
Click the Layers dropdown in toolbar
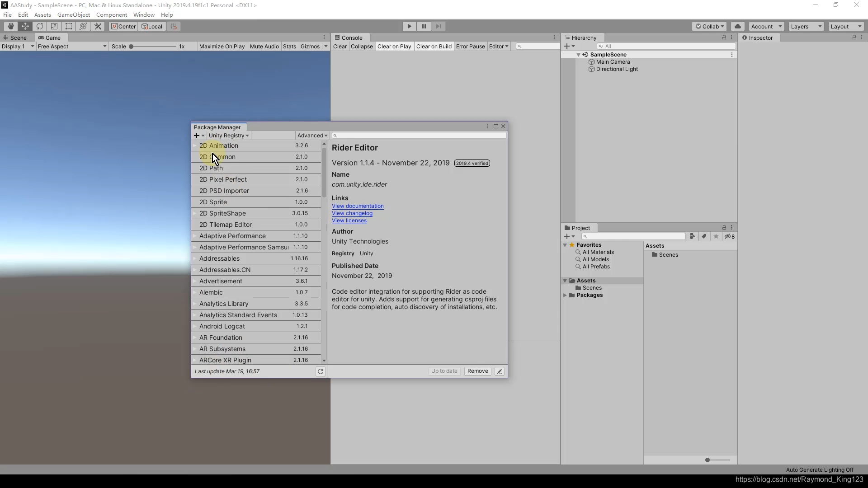[806, 26]
